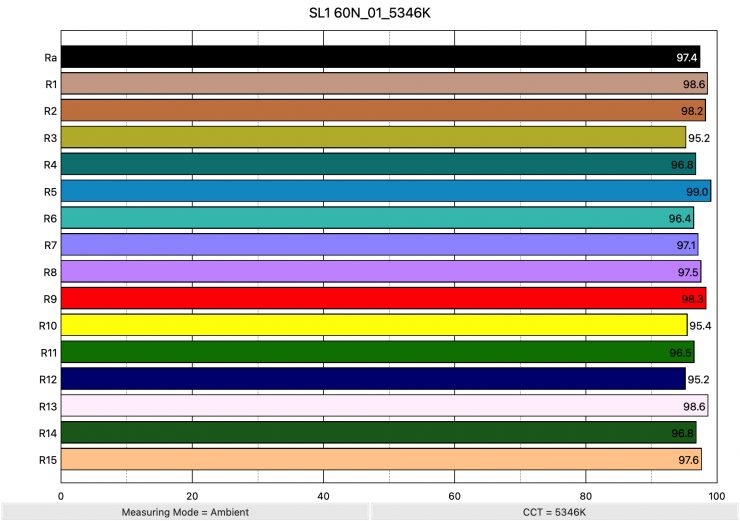
Task: Click the dark teal R4 bar
Action: (378, 164)
